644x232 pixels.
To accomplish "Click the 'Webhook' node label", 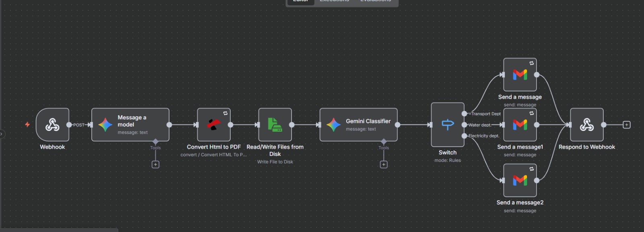I will 52,147.
